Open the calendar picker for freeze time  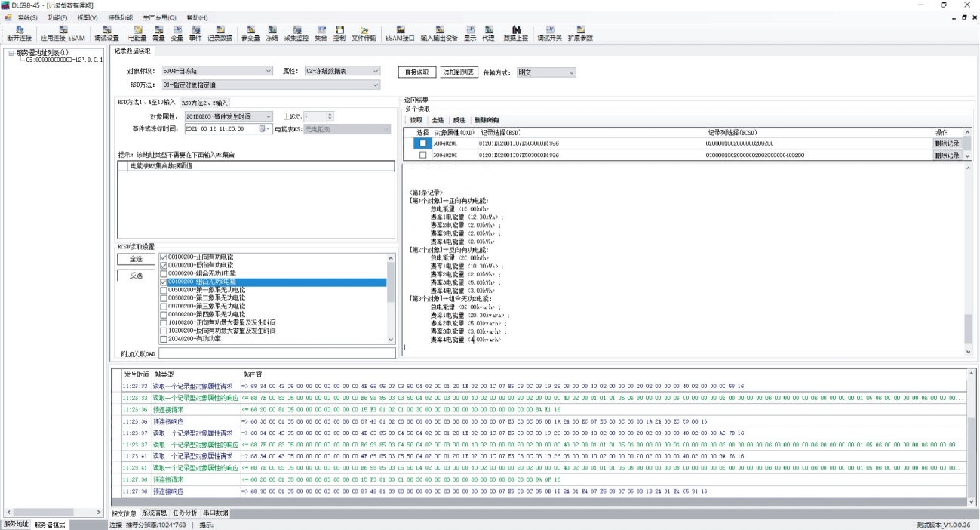click(264, 129)
